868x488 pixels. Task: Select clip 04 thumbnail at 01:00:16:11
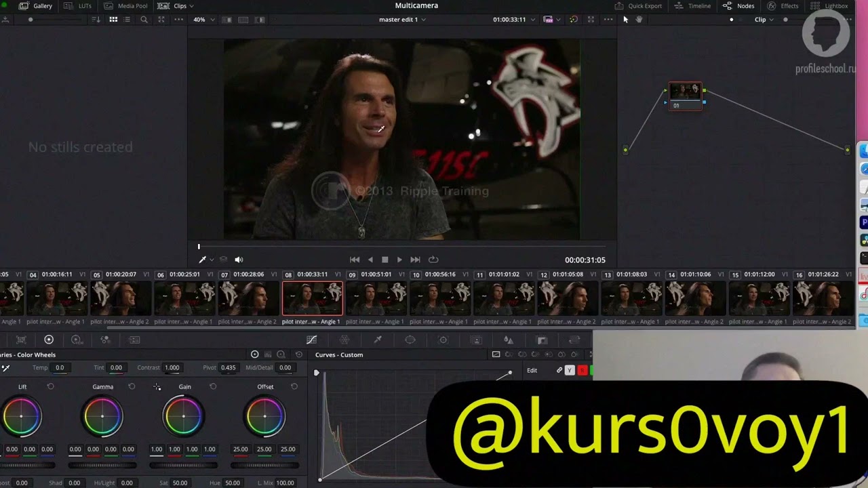pyautogui.click(x=57, y=298)
